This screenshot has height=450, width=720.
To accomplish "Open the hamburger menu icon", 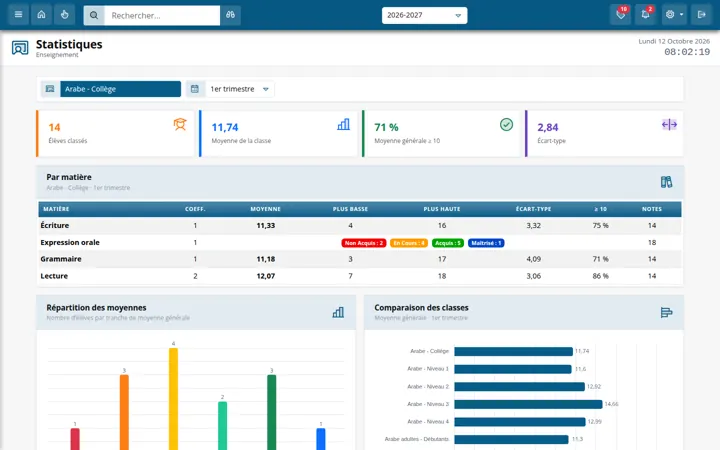I will 18,15.
